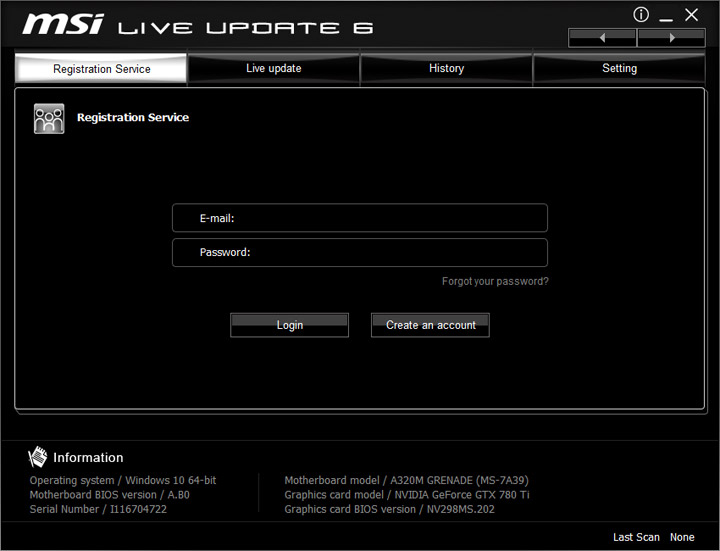This screenshot has height=551, width=720.
Task: Open the History tab
Action: tap(446, 68)
